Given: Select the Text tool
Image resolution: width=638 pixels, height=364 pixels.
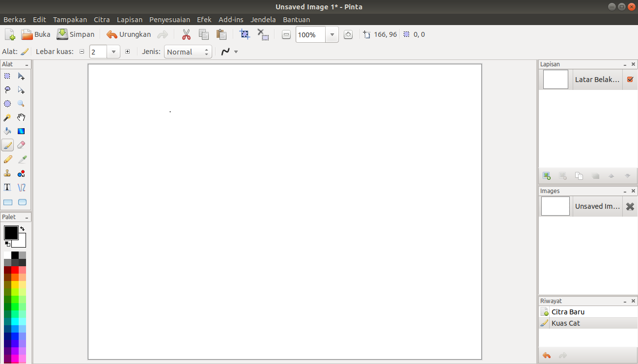Looking at the screenshot, I should (x=7, y=187).
